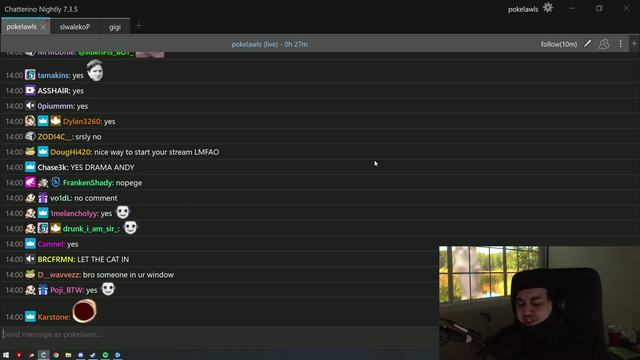Click 0piummm's muted speaker badge
This screenshot has width=640, height=360.
30,106
